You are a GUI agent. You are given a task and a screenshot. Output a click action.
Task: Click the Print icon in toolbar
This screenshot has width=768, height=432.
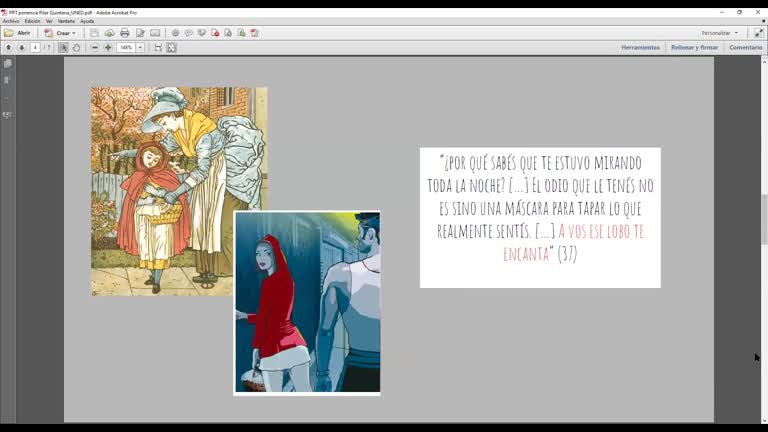click(x=124, y=33)
